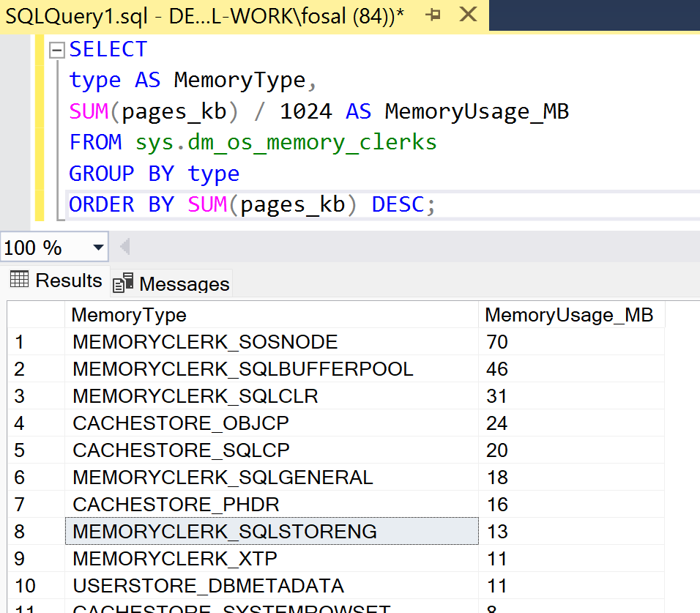Select the CACHESTORE_OBJCP cell
The height and width of the screenshot is (613, 700).
(x=181, y=423)
